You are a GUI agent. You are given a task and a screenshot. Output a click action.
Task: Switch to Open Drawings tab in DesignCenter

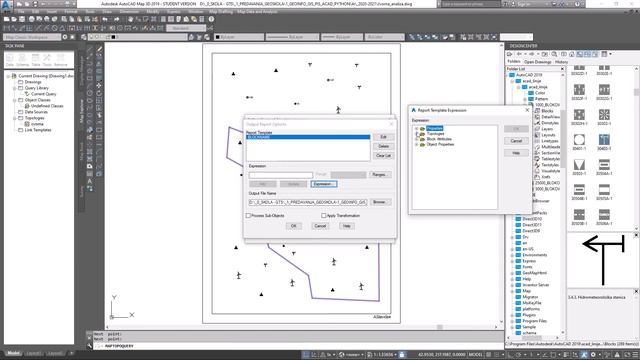point(537,62)
